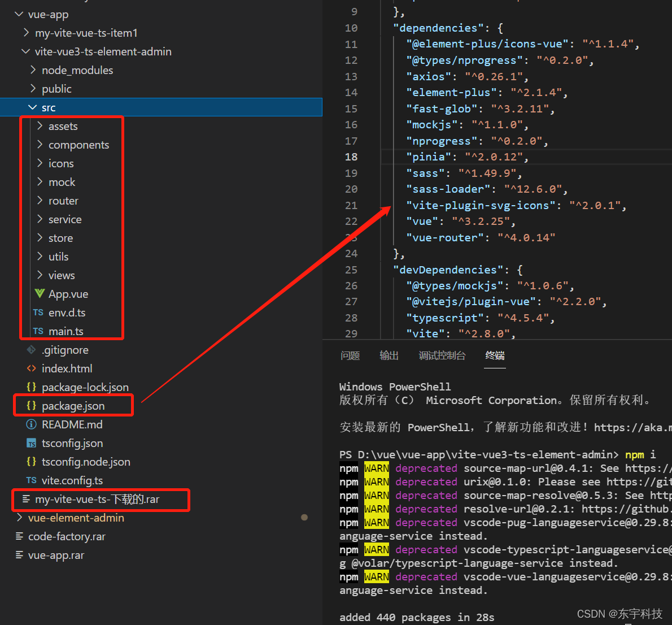This screenshot has height=625, width=672.
Task: Expand the public folder chevron
Action: [33, 88]
